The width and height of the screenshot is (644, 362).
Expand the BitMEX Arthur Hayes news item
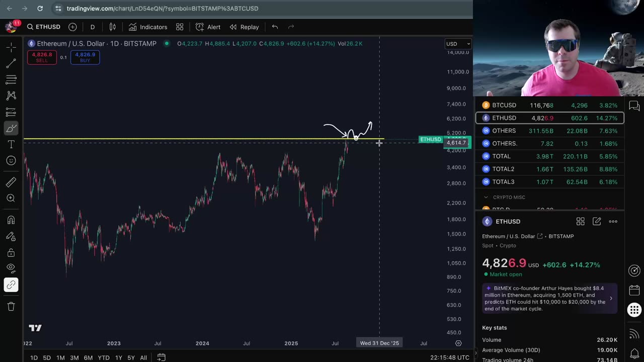550,298
